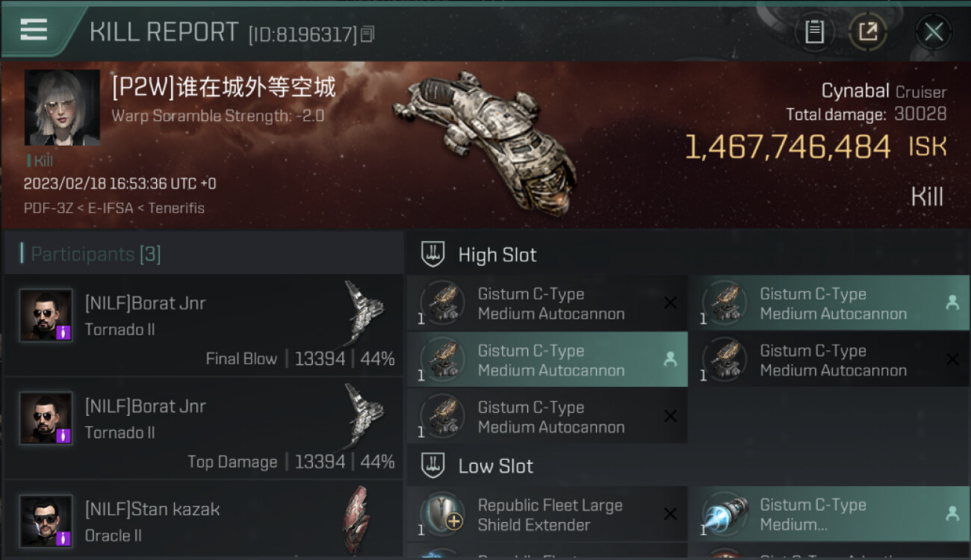Image resolution: width=971 pixels, height=560 pixels.
Task: Click the Low Slot header icon
Action: click(x=433, y=466)
